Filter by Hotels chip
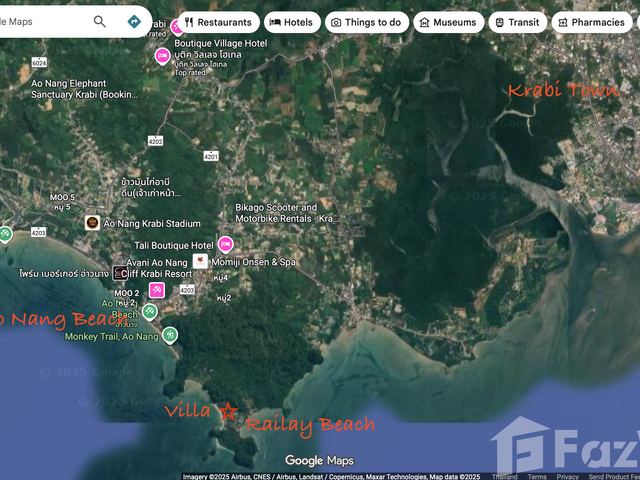Screen dimensions: 640x480 pyautogui.click(x=291, y=22)
